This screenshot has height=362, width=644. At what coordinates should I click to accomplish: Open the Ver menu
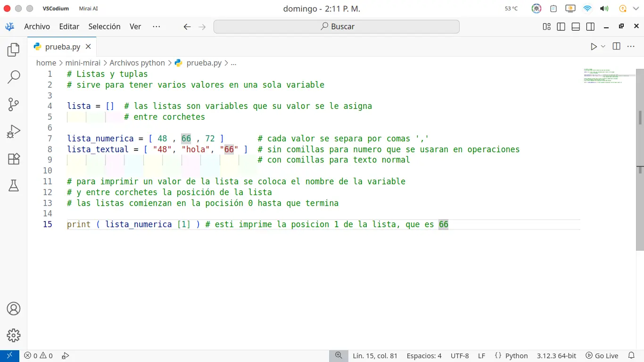135,26
